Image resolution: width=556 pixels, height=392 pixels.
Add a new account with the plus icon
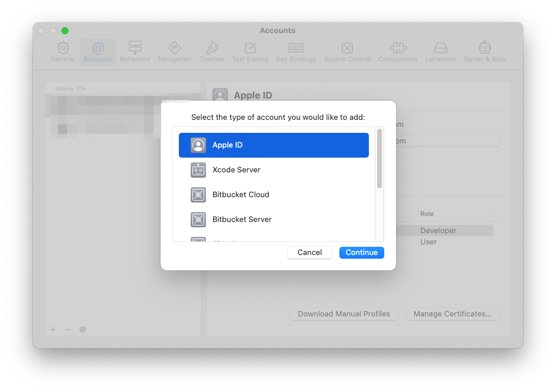pos(53,329)
